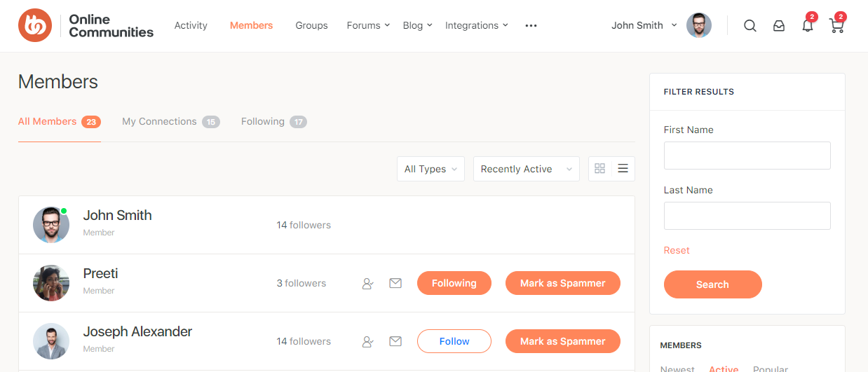This screenshot has width=868, height=372.
Task: Switch to grid view layout
Action: (599, 169)
